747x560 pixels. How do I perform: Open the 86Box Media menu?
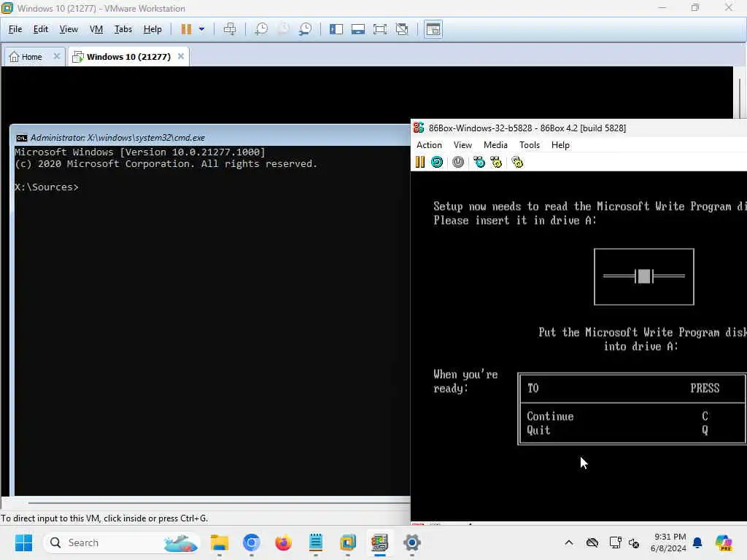pos(495,145)
